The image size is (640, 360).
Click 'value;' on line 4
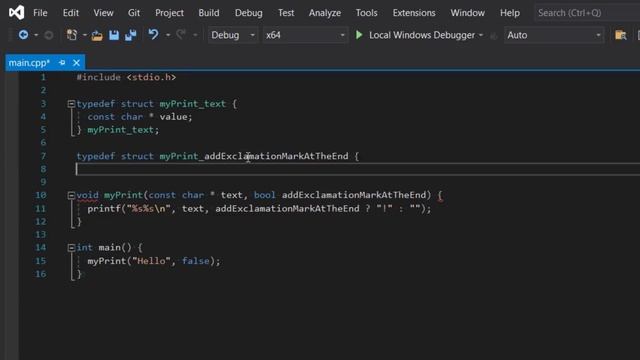[176, 117]
